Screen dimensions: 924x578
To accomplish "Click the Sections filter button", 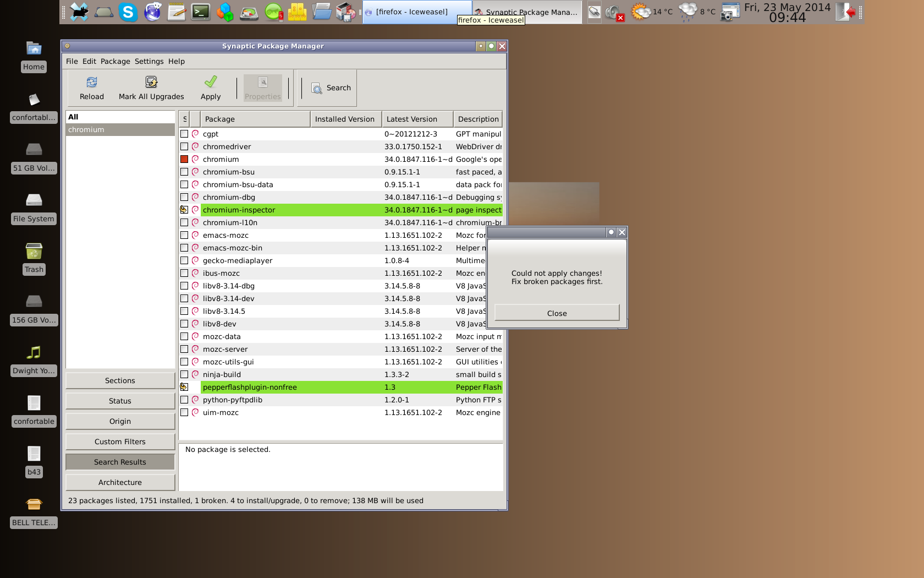I will (120, 380).
